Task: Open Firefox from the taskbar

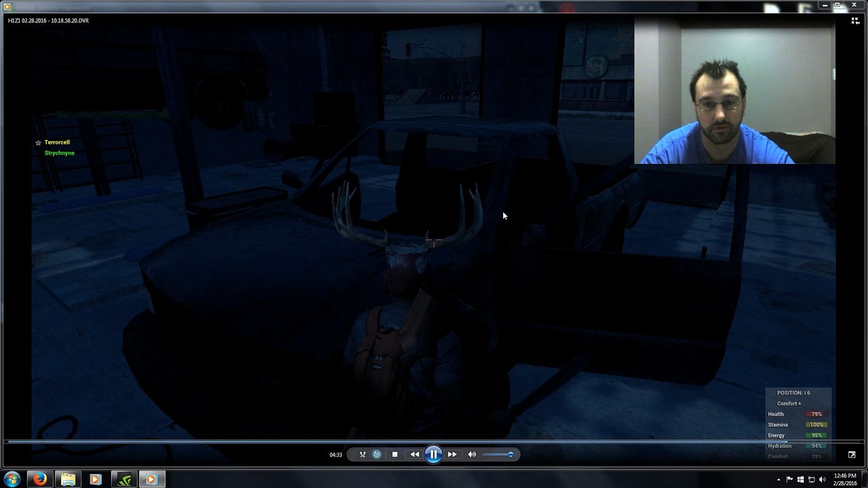Action: point(40,479)
